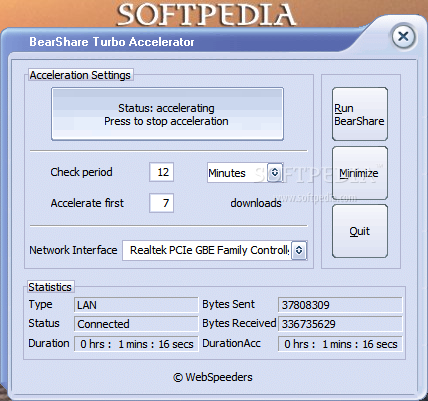Click the BearShare Turbo Accelerator title
This screenshot has width=428, height=401.
[112, 42]
